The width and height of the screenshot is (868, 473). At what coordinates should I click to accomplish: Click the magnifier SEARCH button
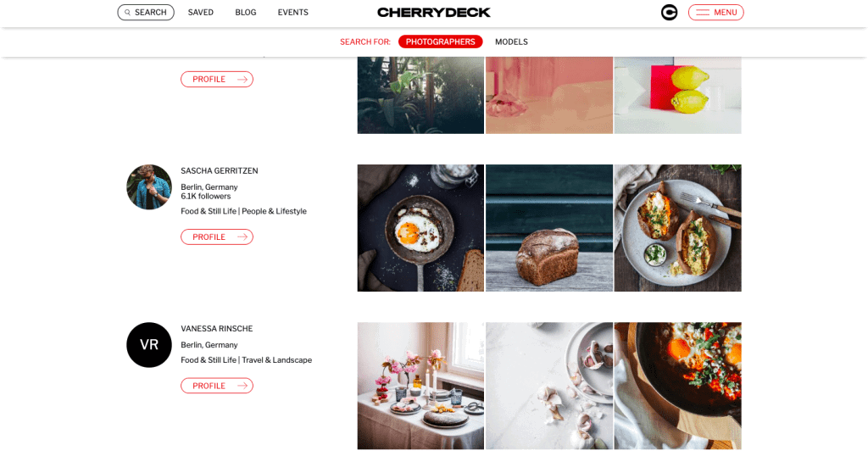[146, 12]
